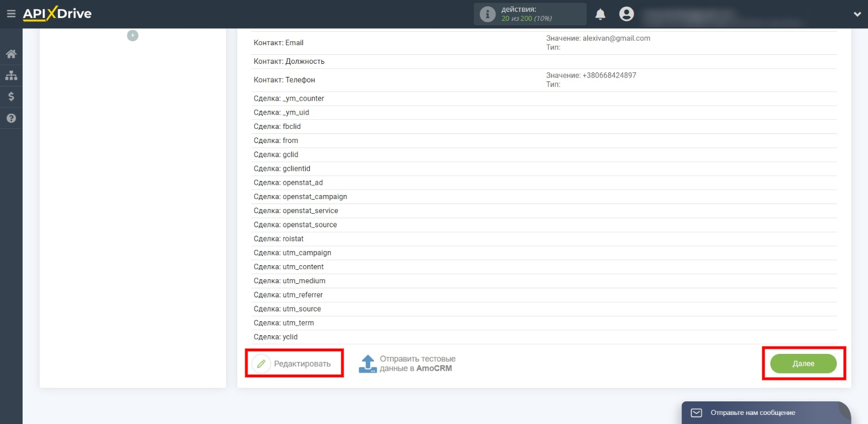The height and width of the screenshot is (424, 868).
Task: Select Сделка: openstat_ad row
Action: coord(544,183)
